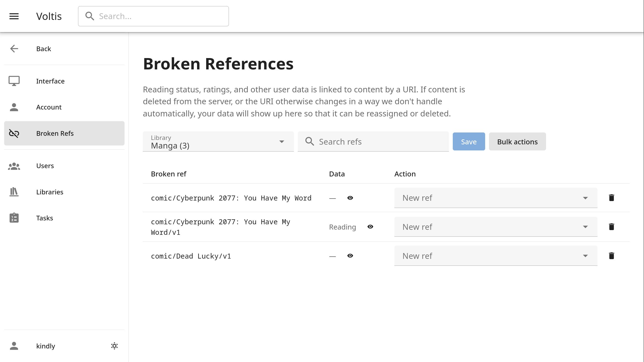View data for comic/Dead Lucky/v1
The height and width of the screenshot is (362, 644).
[x=350, y=256]
